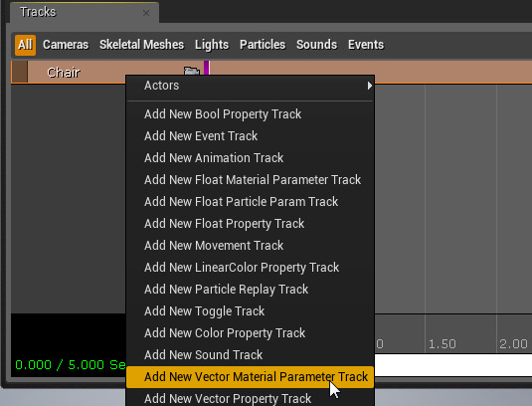Click the 2.00 timeline marker

pos(513,344)
